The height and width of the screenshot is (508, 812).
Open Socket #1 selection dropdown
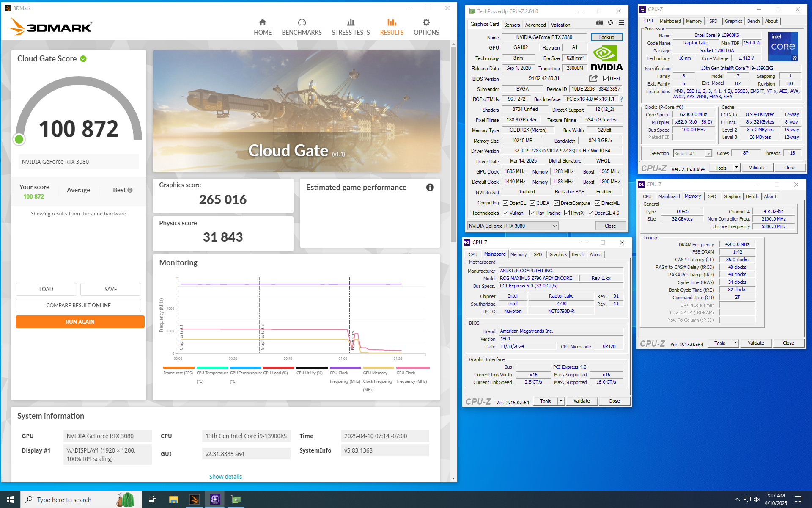692,153
